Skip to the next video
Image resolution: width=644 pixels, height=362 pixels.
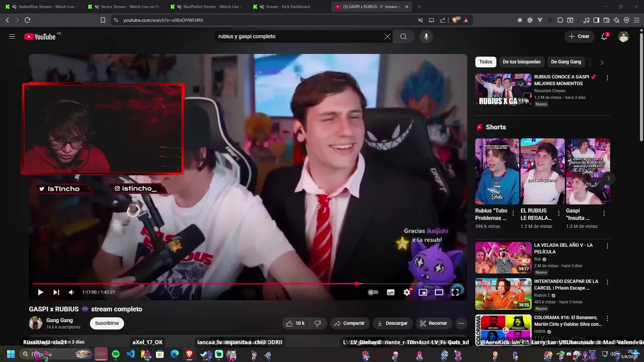coord(56,292)
